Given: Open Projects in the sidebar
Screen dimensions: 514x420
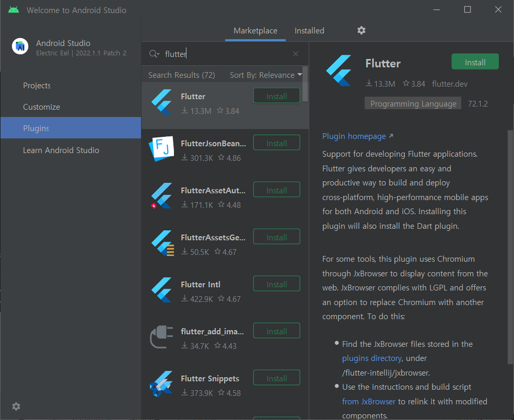Looking at the screenshot, I should (x=71, y=86).
